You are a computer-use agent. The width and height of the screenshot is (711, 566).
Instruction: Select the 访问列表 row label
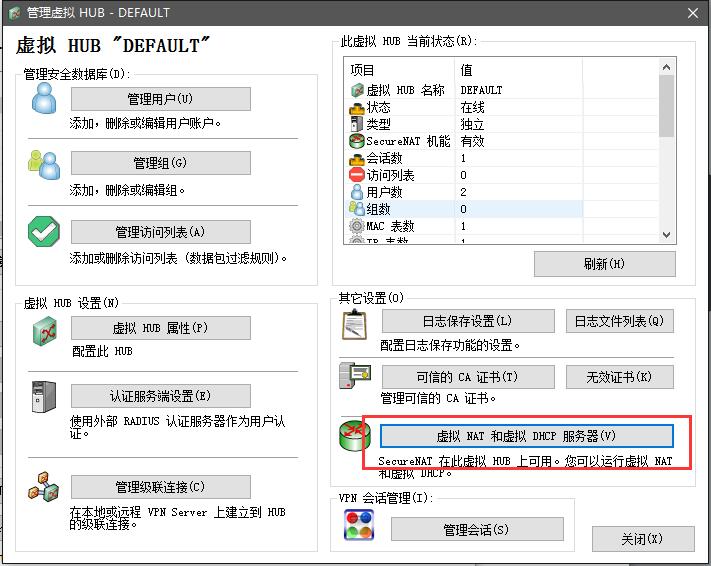click(390, 175)
